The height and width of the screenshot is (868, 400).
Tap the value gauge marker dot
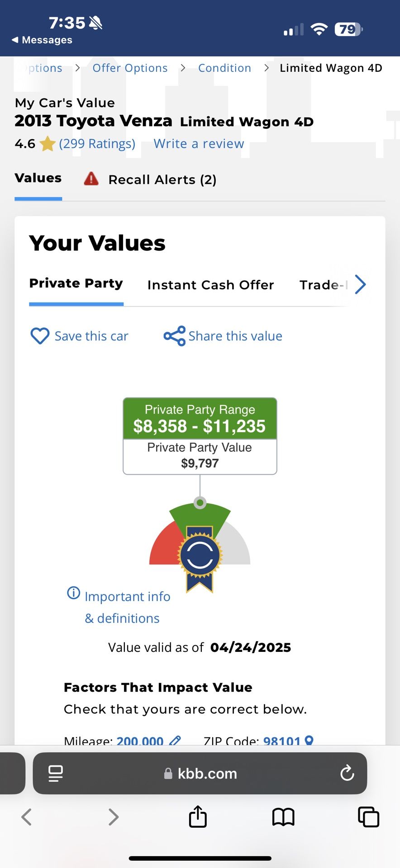tap(200, 503)
